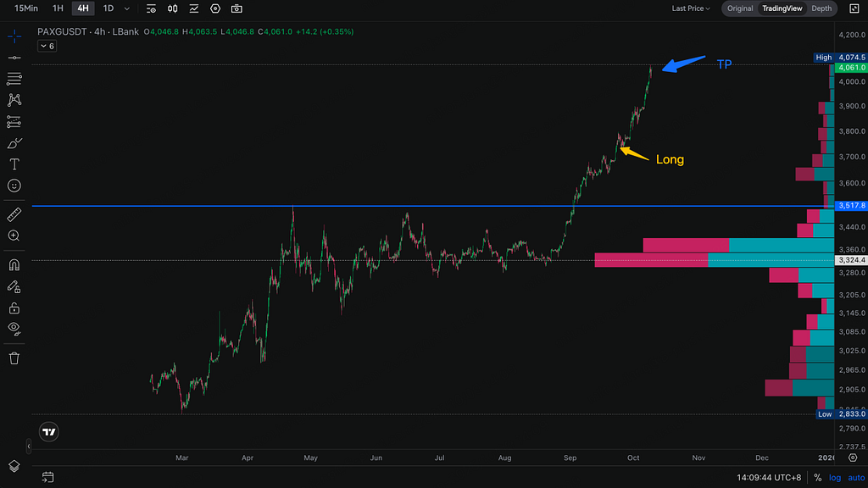The image size is (868, 488).
Task: Hide all drawings with eye icon
Action: [x=14, y=329]
